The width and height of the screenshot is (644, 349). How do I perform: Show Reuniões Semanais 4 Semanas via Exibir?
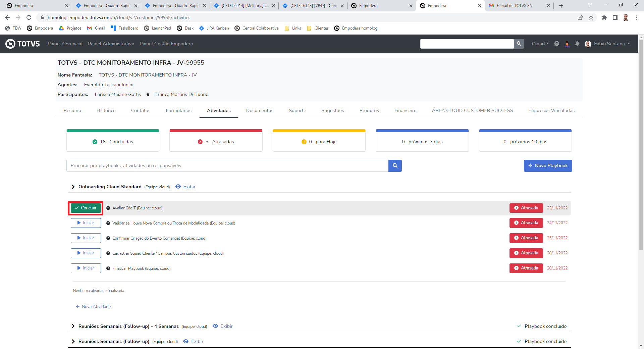[x=223, y=326]
